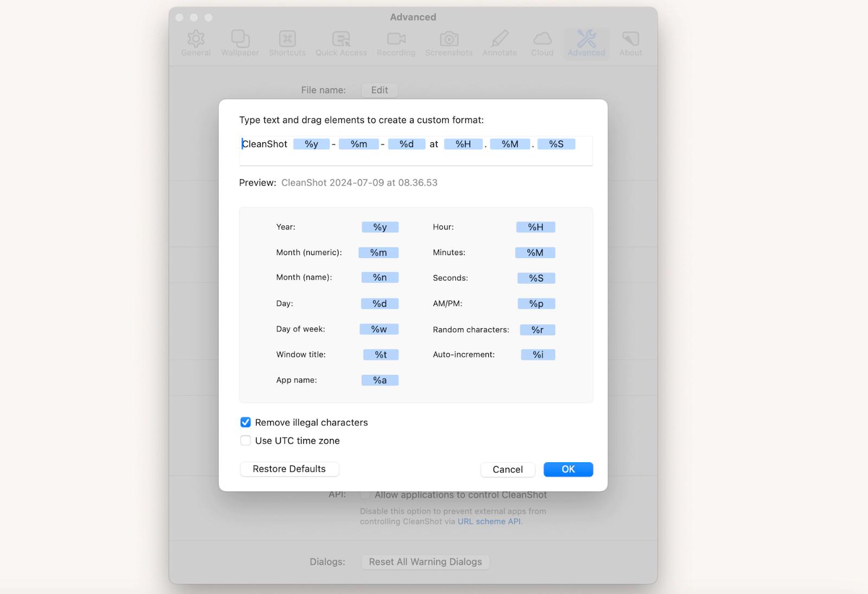Click the Day of week %w token
Viewport: 868px width, 594px height.
[379, 329]
